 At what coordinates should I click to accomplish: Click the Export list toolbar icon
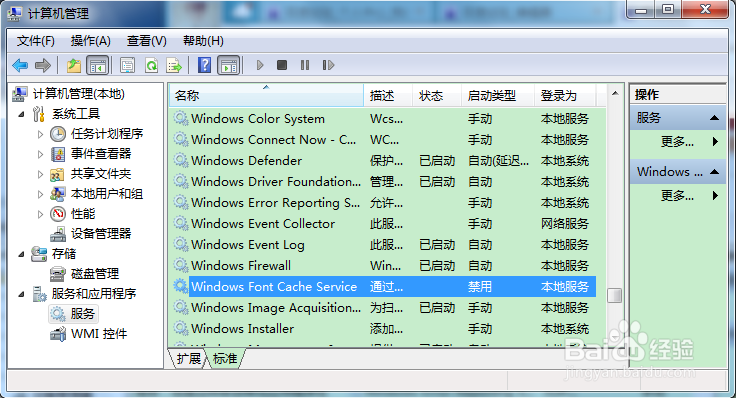(x=174, y=65)
